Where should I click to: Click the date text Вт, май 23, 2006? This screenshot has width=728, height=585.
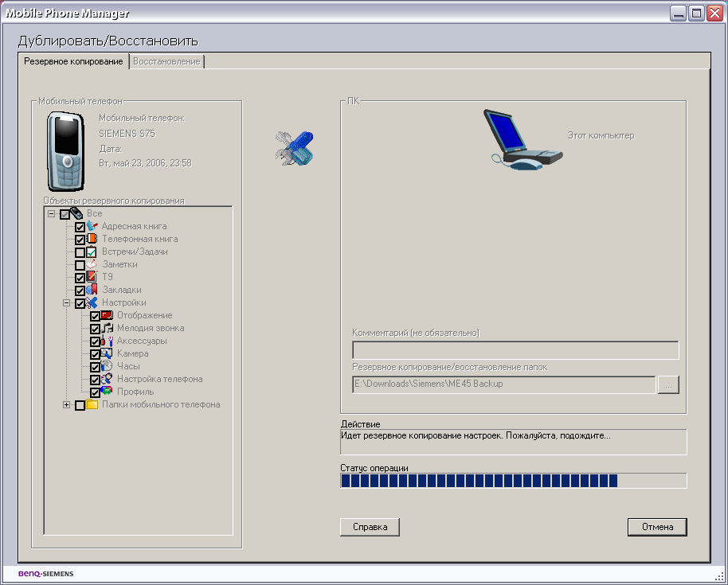click(145, 163)
